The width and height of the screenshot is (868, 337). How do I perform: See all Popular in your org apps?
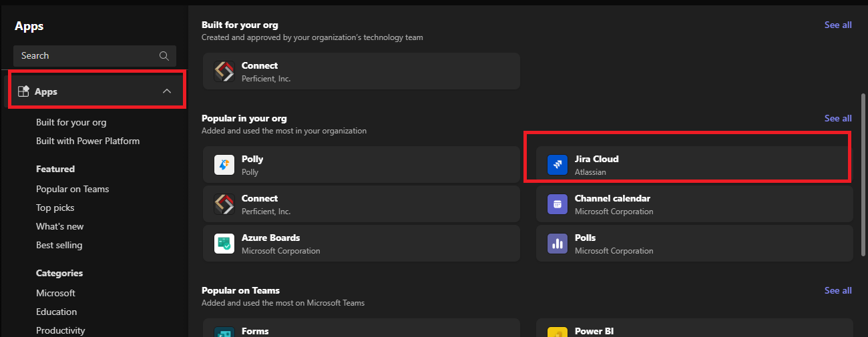click(838, 118)
